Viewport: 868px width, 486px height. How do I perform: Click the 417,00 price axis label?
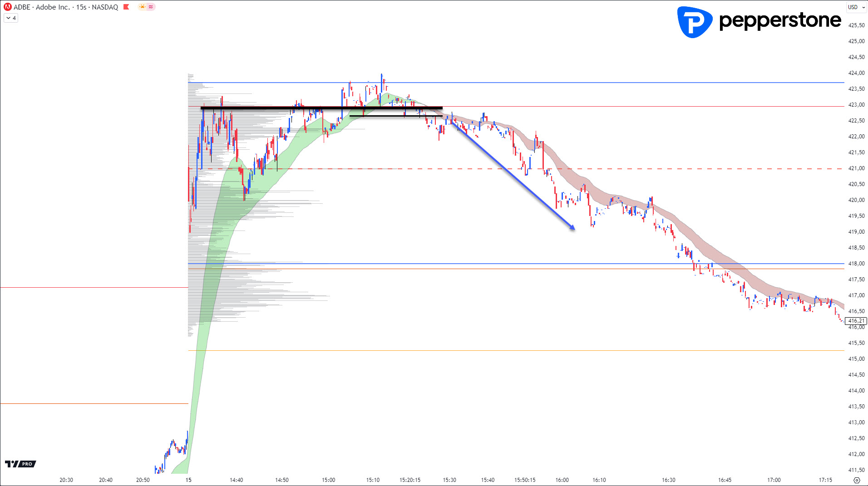[x=856, y=295]
